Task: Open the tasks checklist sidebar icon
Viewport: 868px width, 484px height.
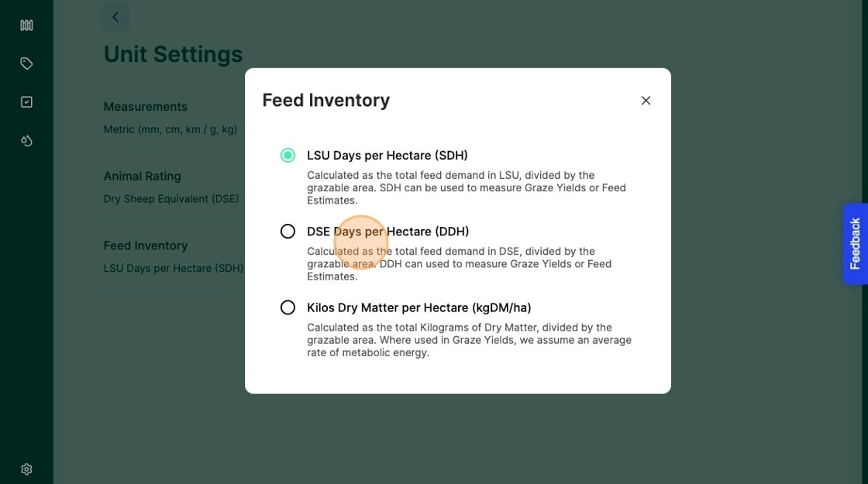Action: 26,102
